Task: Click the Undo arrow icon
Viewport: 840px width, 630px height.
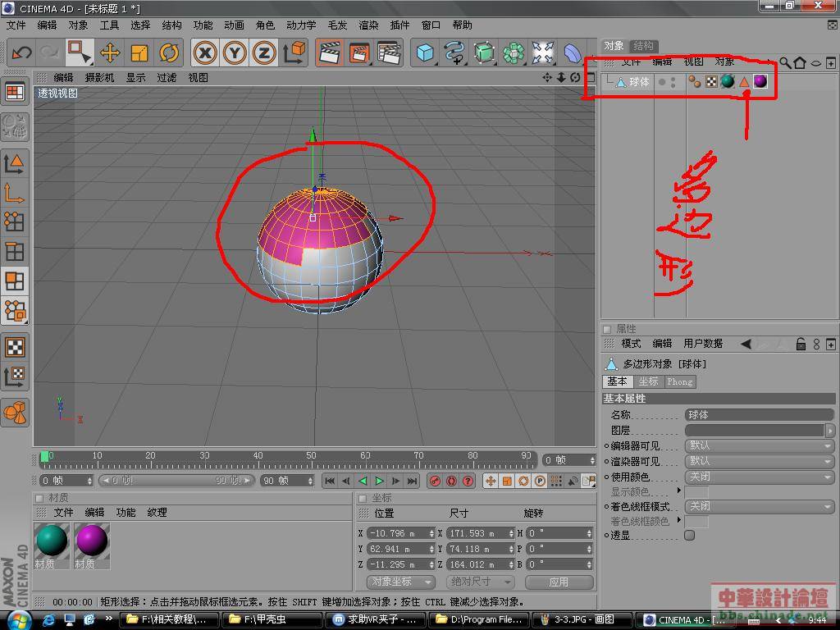Action: point(21,53)
